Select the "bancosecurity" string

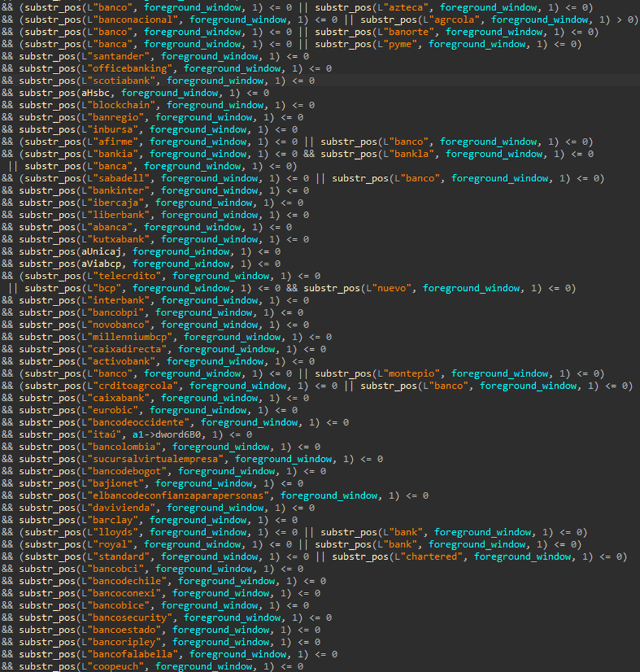point(130,618)
